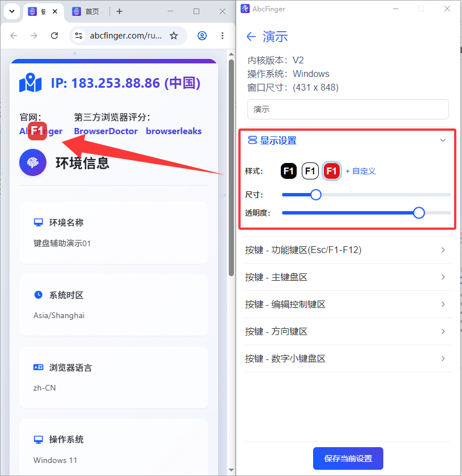The height and width of the screenshot is (476, 462).
Task: Select the white outlined F1 key style
Action: [310, 171]
